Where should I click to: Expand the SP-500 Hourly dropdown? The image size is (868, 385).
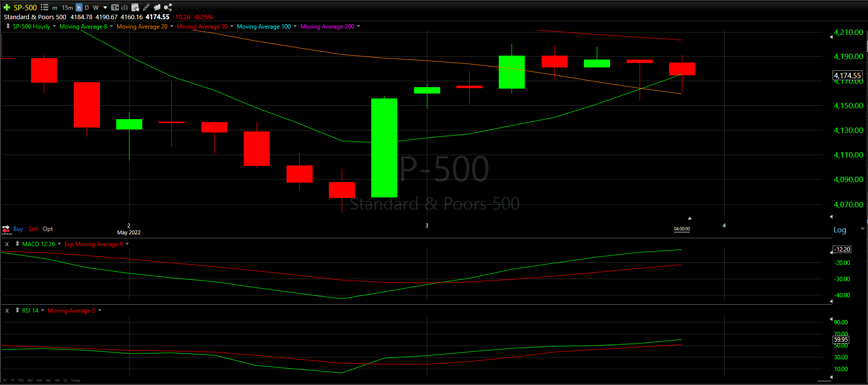click(54, 26)
